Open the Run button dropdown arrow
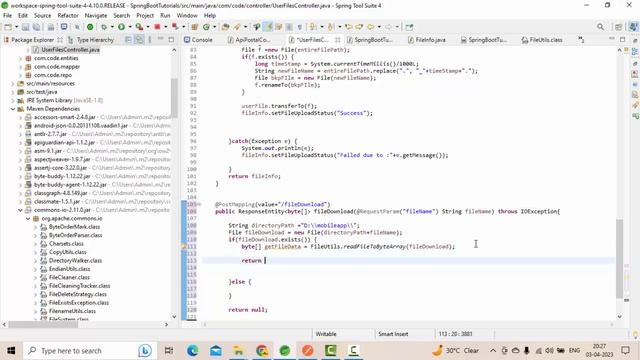The width and height of the screenshot is (640, 360). tap(130, 27)
